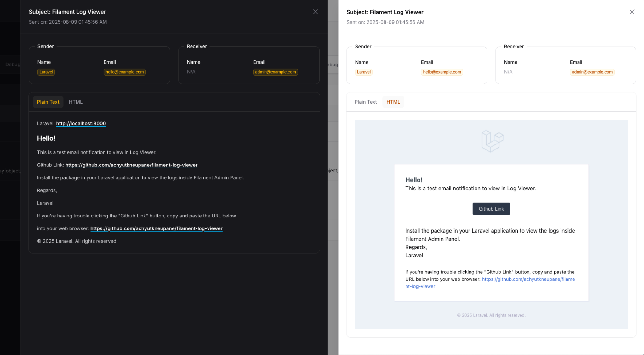Viewport: 644px width, 355px height.
Task: Click the hello@example.com badge in the light panel
Action: click(x=442, y=72)
